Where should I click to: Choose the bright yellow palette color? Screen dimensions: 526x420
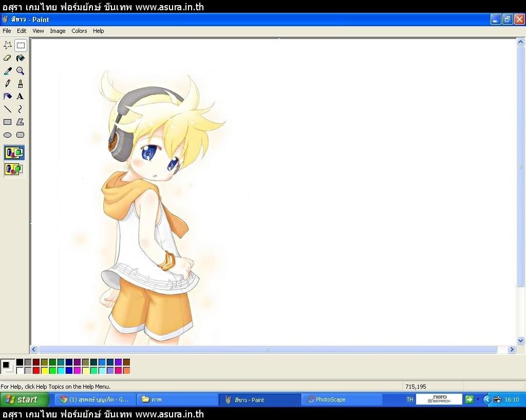(45, 370)
